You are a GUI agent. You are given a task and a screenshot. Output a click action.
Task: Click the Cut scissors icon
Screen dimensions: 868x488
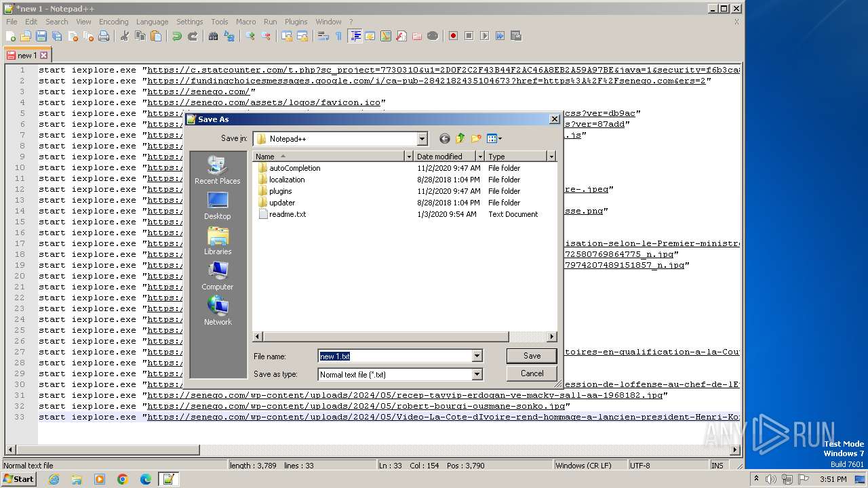pyautogui.click(x=124, y=36)
